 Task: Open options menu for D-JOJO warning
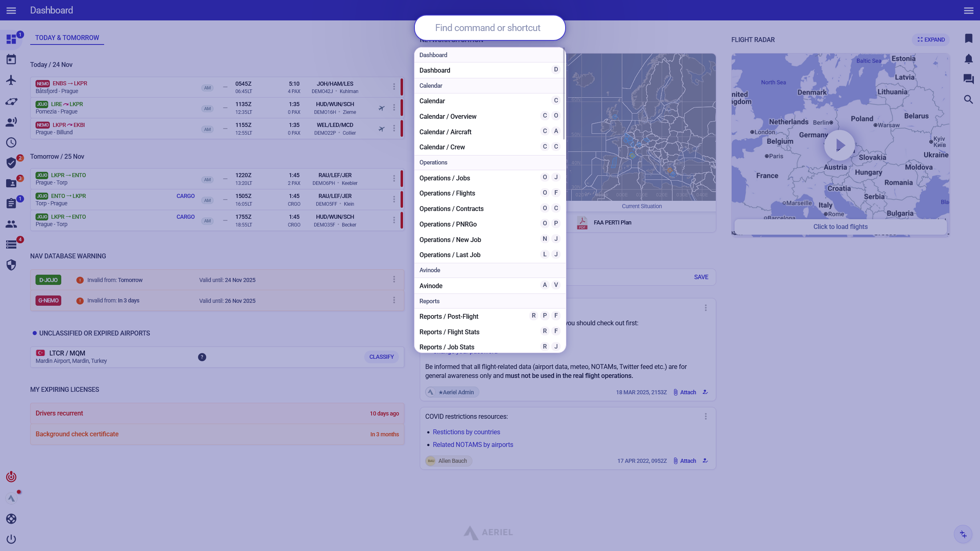point(394,280)
